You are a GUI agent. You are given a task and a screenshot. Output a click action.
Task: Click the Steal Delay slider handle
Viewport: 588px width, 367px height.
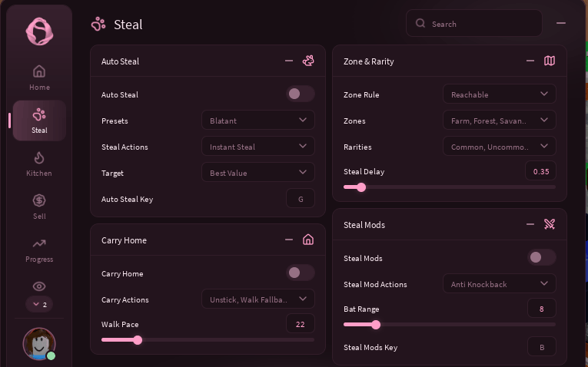tap(361, 187)
